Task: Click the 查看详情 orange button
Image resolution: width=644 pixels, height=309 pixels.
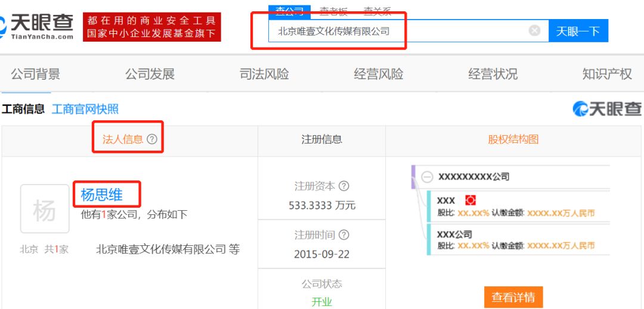Action: click(x=513, y=297)
